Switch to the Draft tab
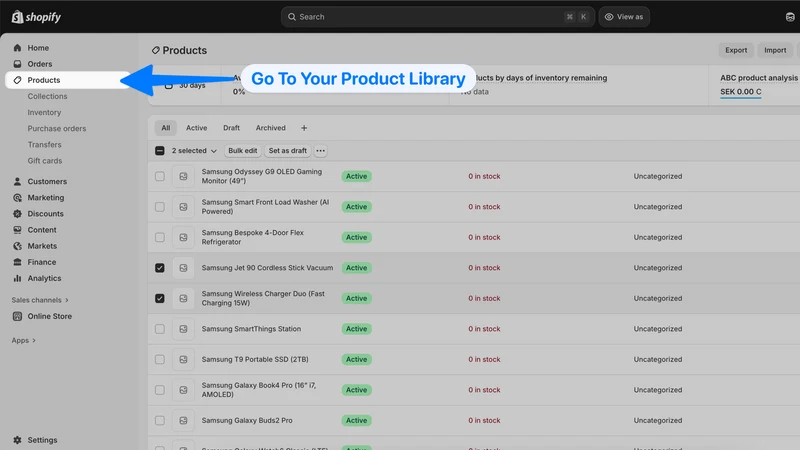This screenshot has height=450, width=800. [231, 128]
